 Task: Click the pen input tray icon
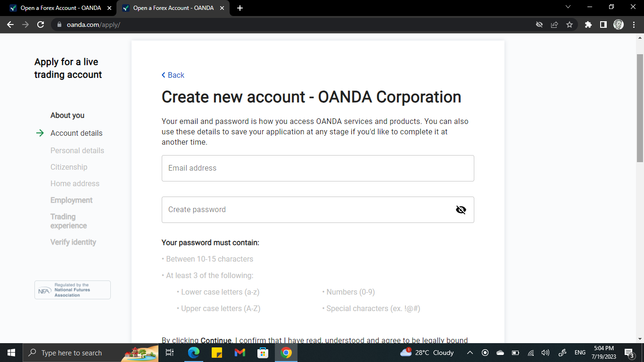(x=562, y=353)
